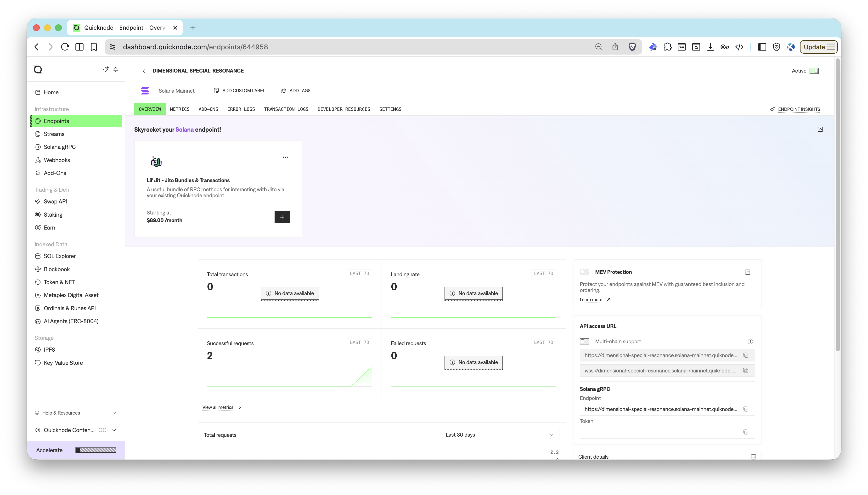Image resolution: width=868 pixels, height=495 pixels.
Task: Click the Accelerate progress bar
Action: click(x=96, y=450)
